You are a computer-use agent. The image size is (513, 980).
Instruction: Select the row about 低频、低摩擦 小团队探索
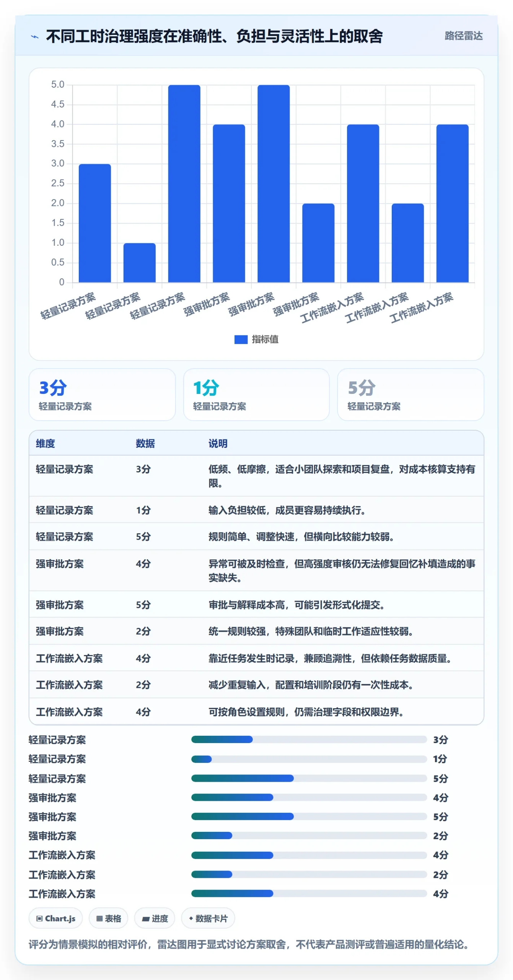point(256,476)
